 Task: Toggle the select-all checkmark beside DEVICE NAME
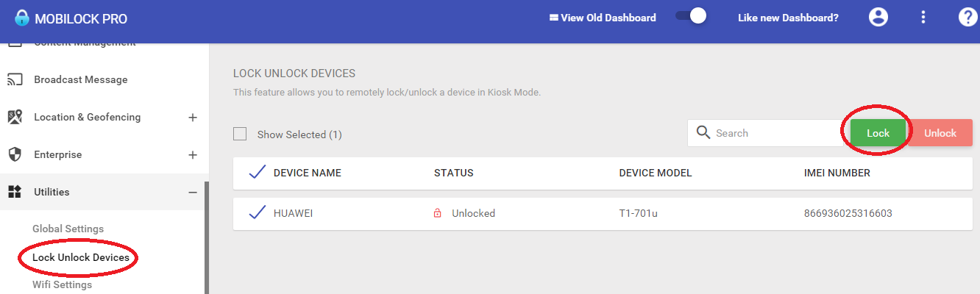tap(257, 172)
